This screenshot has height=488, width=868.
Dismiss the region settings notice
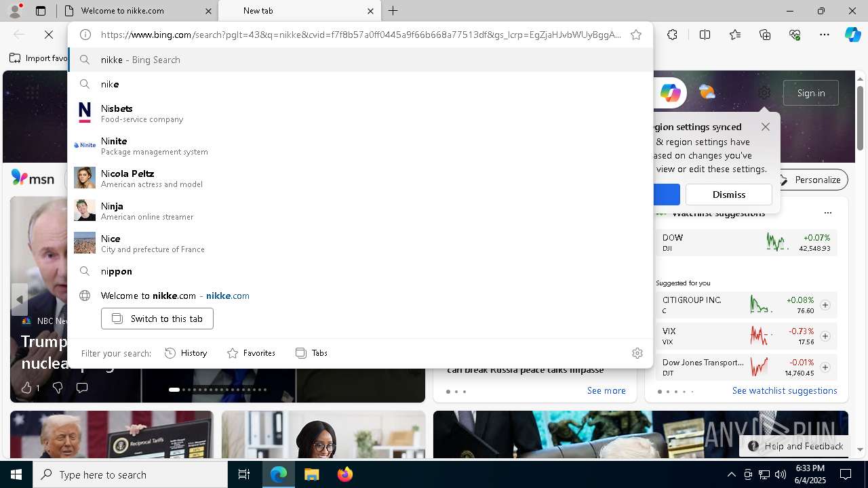click(x=729, y=195)
